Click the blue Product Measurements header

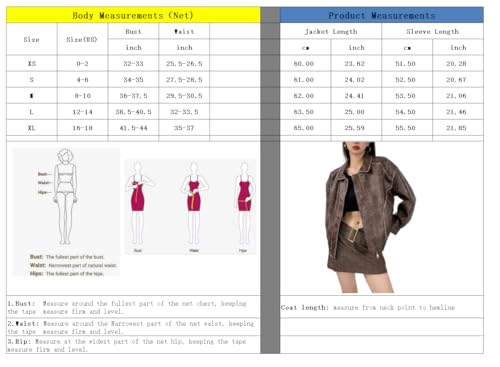pos(382,15)
